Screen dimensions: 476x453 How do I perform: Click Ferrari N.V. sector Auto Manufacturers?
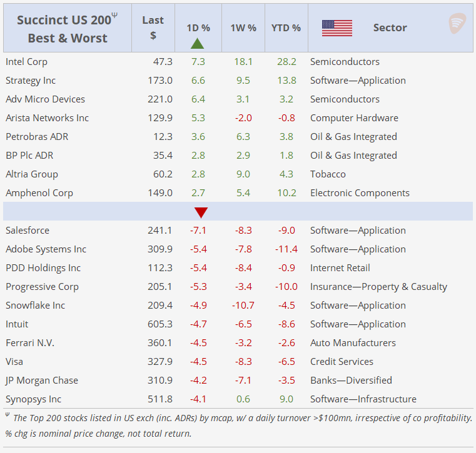353,343
